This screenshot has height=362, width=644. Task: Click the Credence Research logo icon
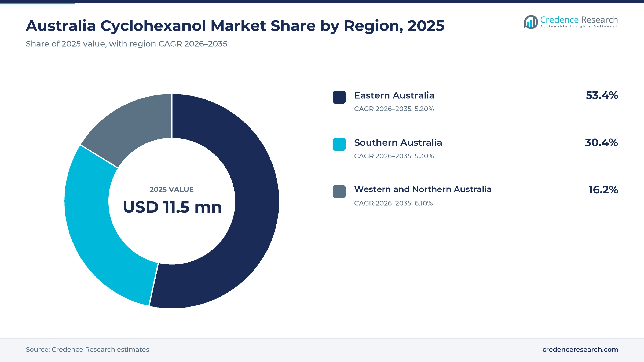pos(531,22)
